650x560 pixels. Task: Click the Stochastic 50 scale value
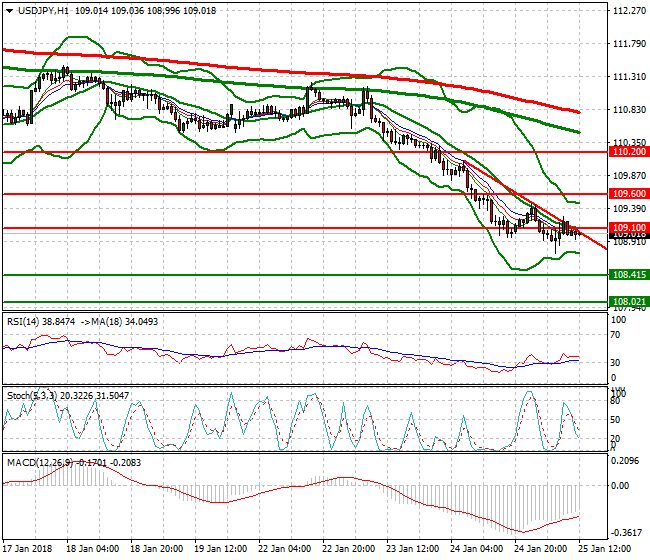[x=616, y=419]
